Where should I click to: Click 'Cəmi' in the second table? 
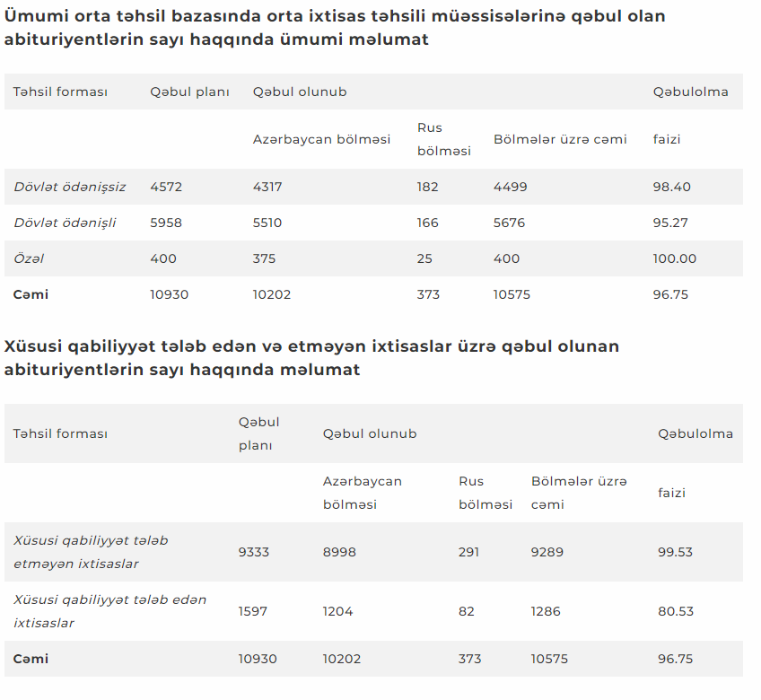click(x=31, y=659)
